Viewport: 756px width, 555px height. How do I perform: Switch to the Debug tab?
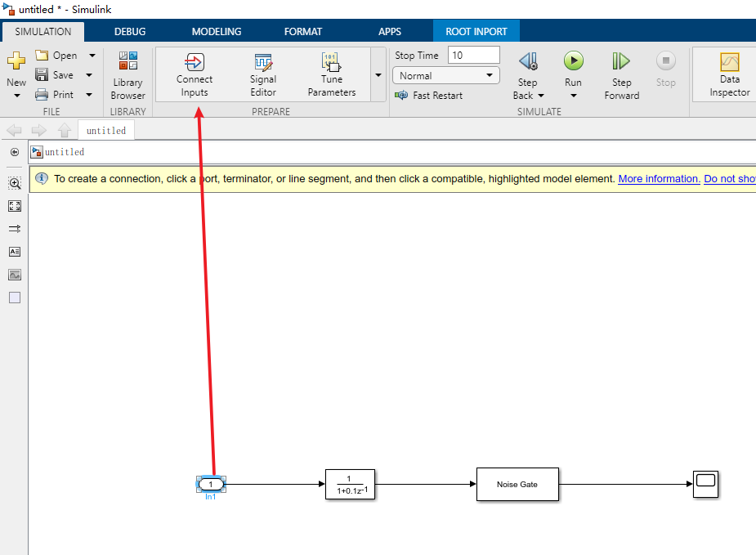pos(130,31)
